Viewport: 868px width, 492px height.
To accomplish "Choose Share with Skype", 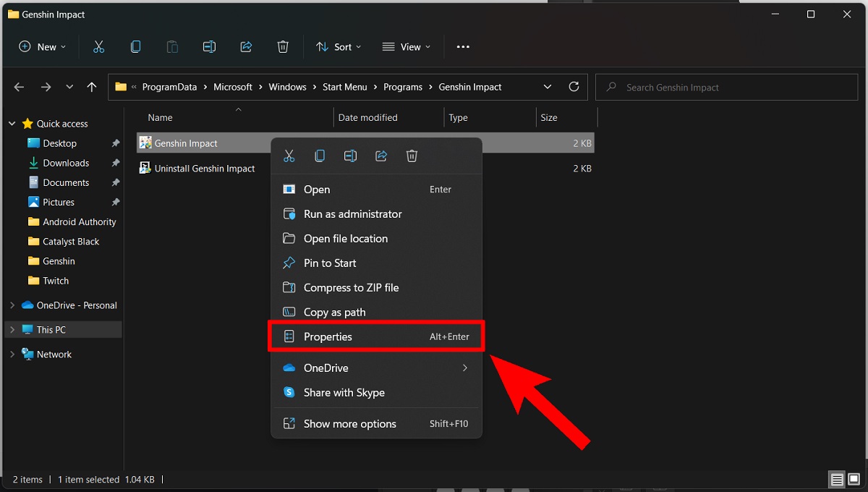I will coord(376,393).
